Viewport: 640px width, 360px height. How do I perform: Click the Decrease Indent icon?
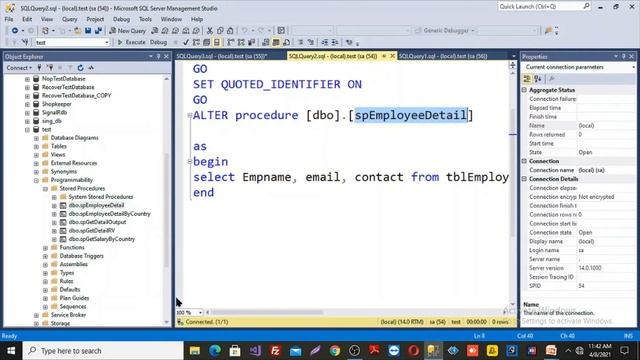(x=325, y=42)
